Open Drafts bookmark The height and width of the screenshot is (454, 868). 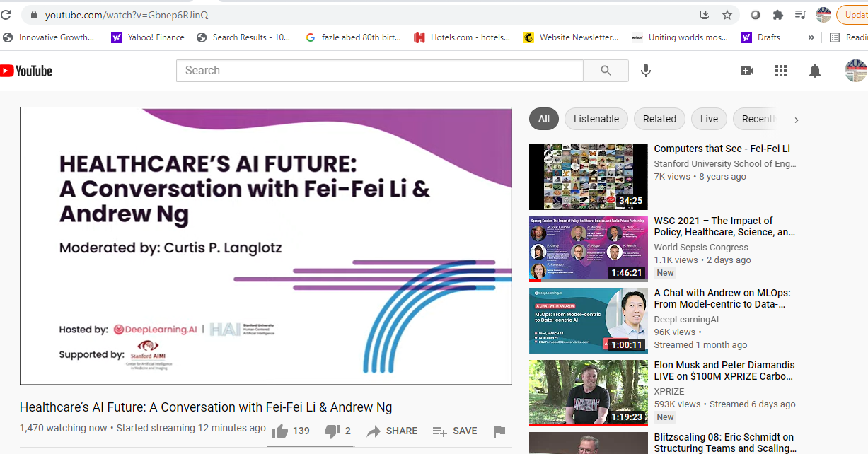coord(761,37)
